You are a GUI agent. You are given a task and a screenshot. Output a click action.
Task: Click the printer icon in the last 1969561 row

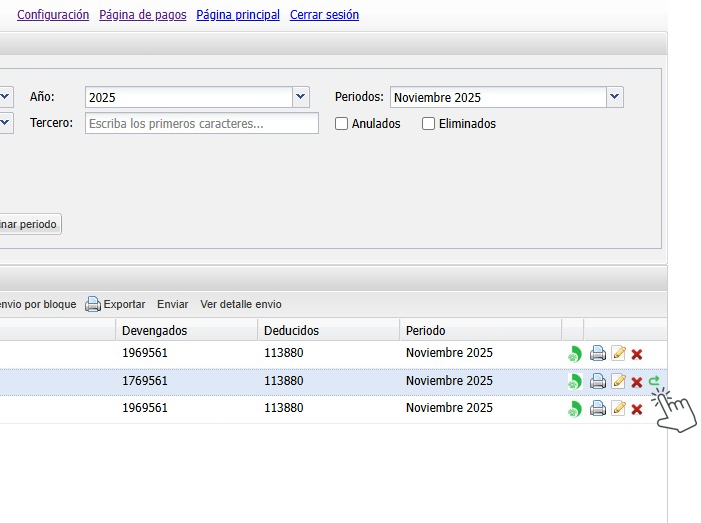tap(598, 409)
